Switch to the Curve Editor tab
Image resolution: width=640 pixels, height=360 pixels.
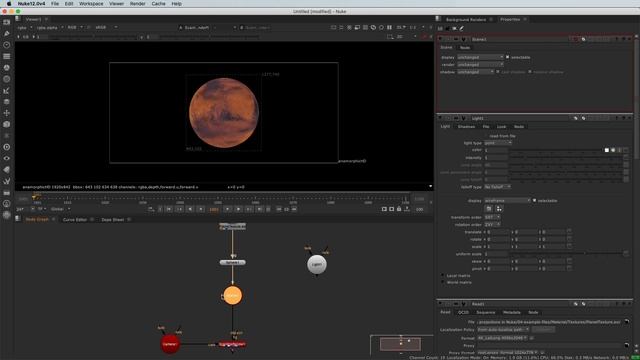[x=75, y=220]
